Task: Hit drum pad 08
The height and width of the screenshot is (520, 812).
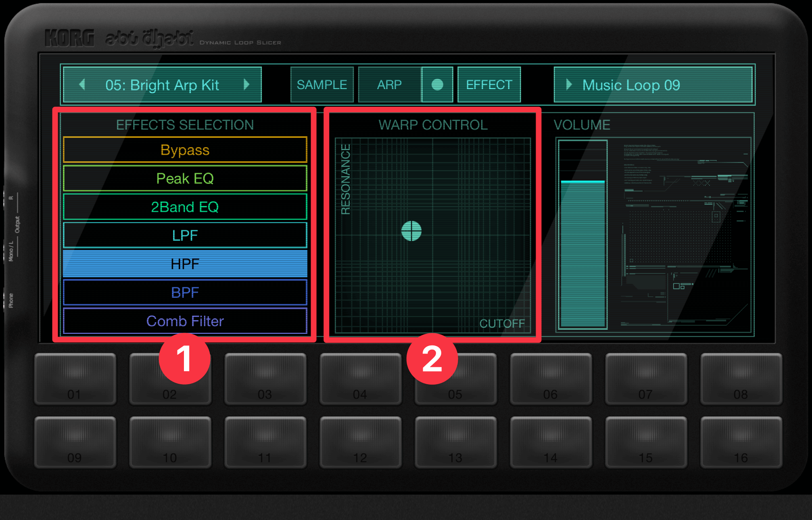Action: 741,379
